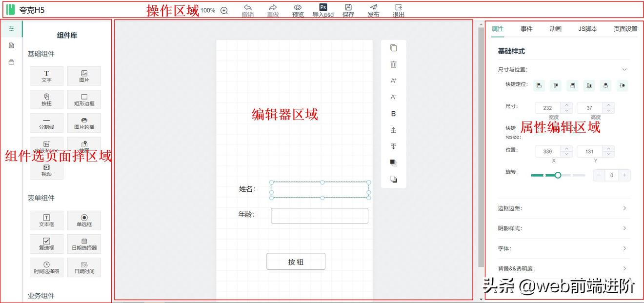Add a 单选框 radio component
Image resolution: width=644 pixels, height=303 pixels.
tap(84, 221)
